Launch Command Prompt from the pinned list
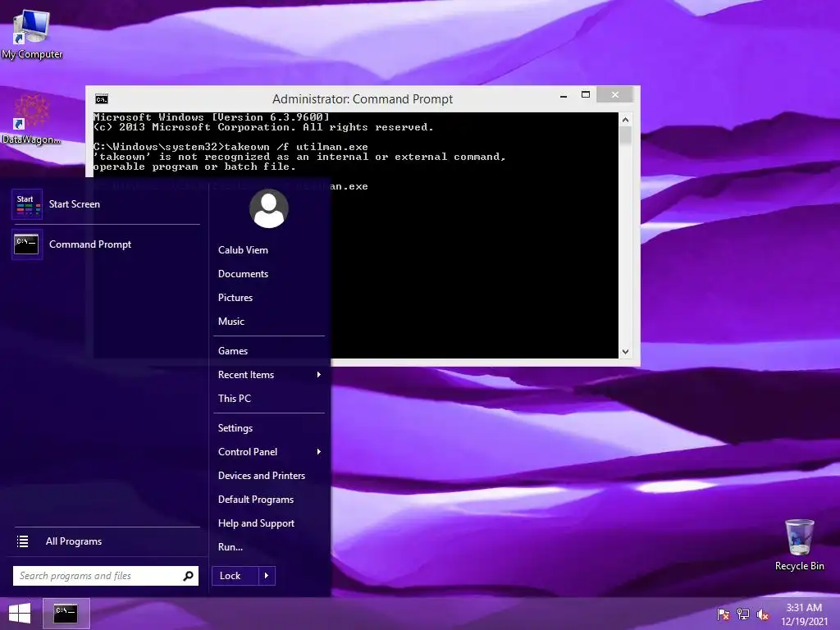The width and height of the screenshot is (840, 630). [x=106, y=244]
